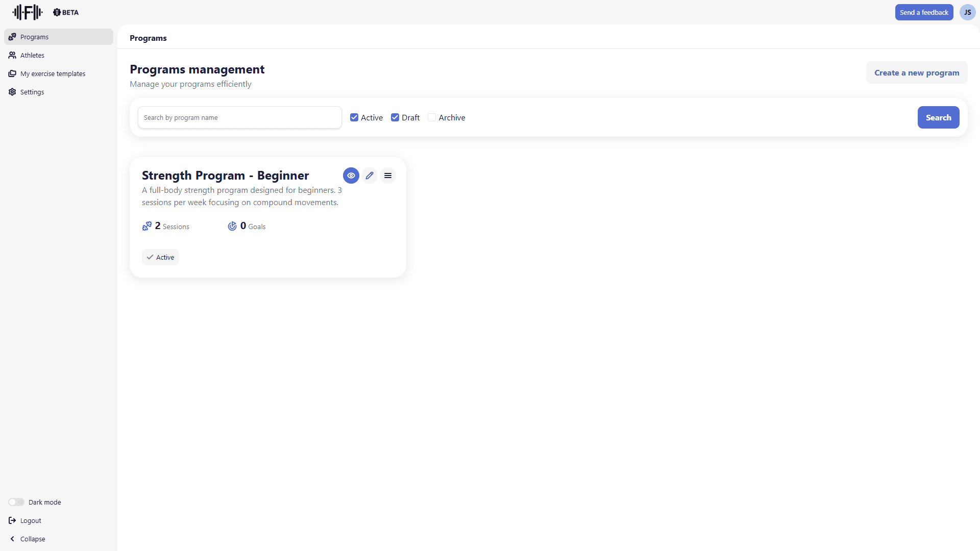
Task: Open the hamburger menu on Strength Program card
Action: point(388,176)
